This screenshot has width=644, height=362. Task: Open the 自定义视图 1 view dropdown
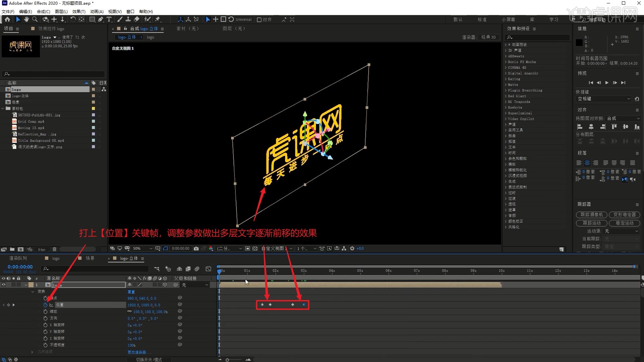click(x=277, y=249)
